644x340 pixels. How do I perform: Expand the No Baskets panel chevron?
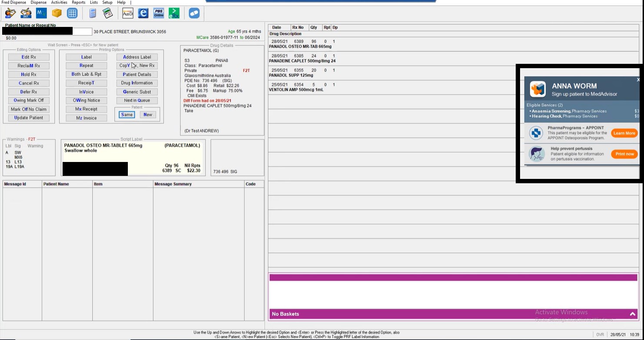tap(632, 314)
